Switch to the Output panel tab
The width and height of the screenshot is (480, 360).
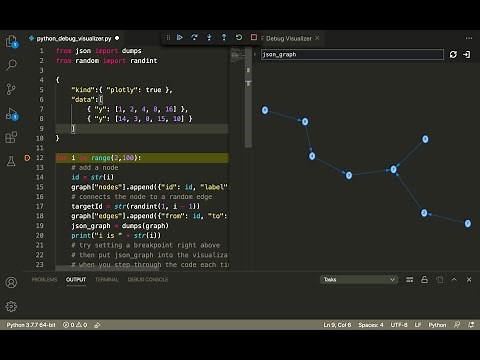(76, 279)
